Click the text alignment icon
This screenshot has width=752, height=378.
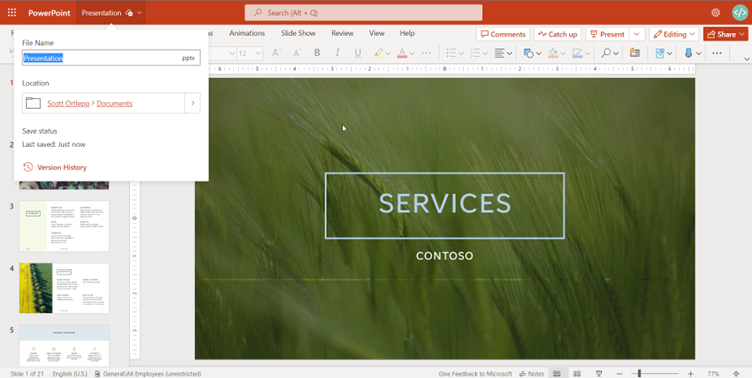tap(500, 53)
